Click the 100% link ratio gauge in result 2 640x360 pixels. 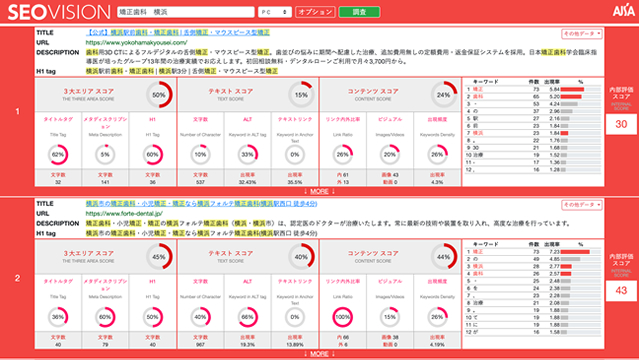tap(342, 317)
